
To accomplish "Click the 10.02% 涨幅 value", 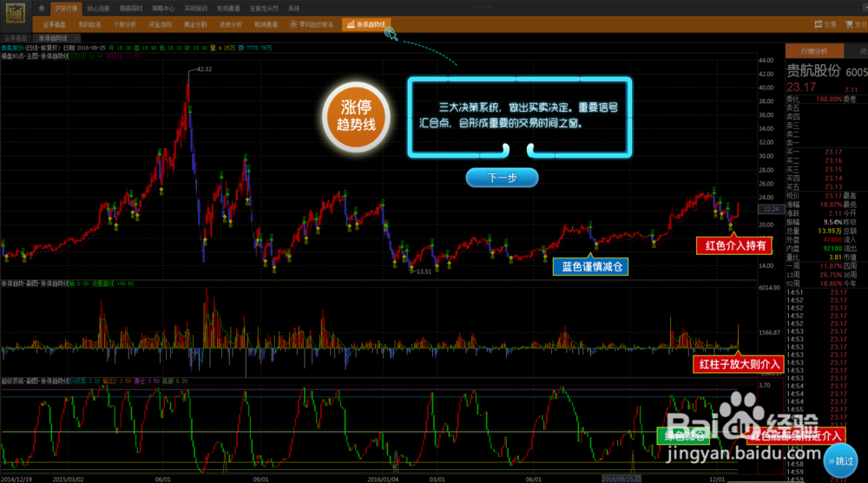I will click(x=831, y=205).
